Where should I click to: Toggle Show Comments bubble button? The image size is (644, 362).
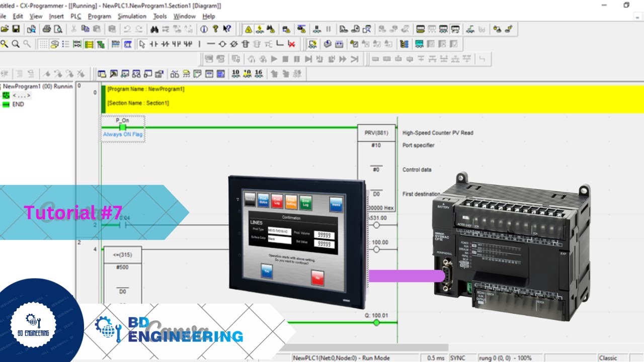coord(54,44)
